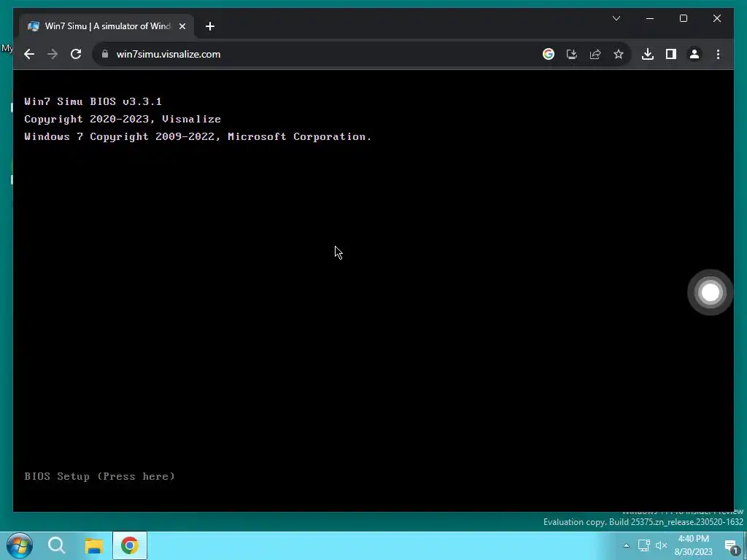The width and height of the screenshot is (747, 560).
Task: Click the forward navigation arrow
Action: click(x=53, y=54)
